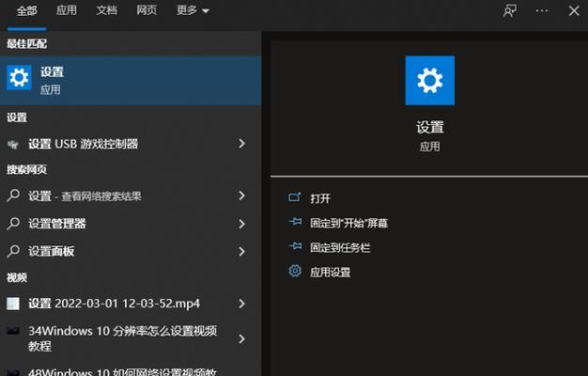The image size is (588, 376).
Task: Select the 设置管理器 web suggestion
Action: [131, 224]
